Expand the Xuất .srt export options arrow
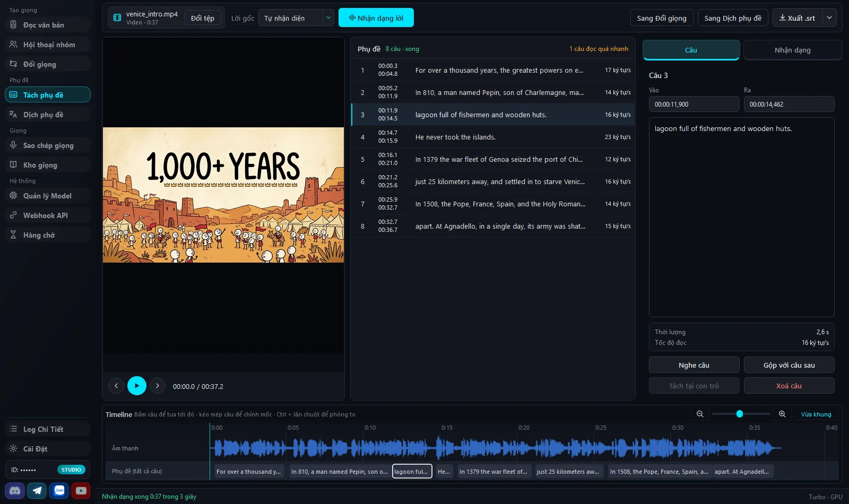This screenshot has width=849, height=504. coord(829,18)
